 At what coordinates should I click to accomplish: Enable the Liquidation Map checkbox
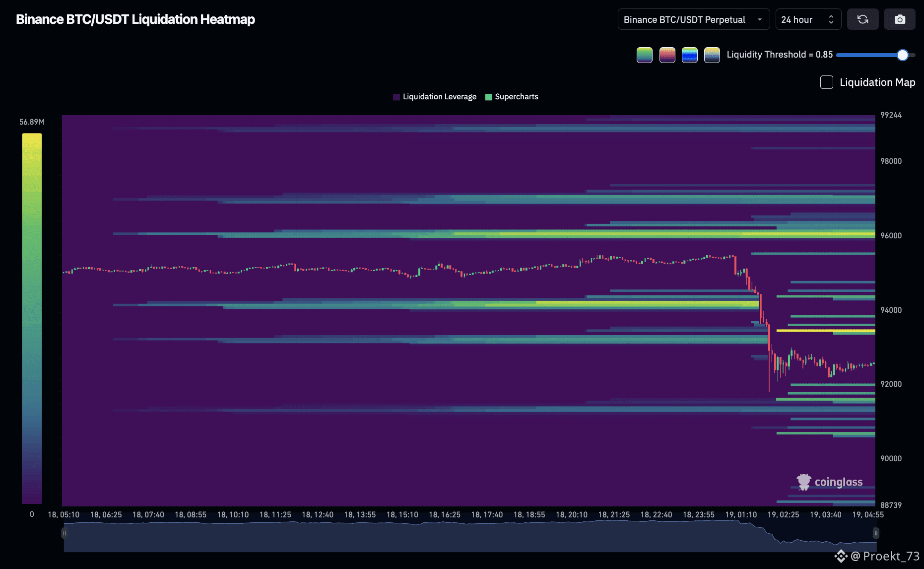pyautogui.click(x=826, y=82)
